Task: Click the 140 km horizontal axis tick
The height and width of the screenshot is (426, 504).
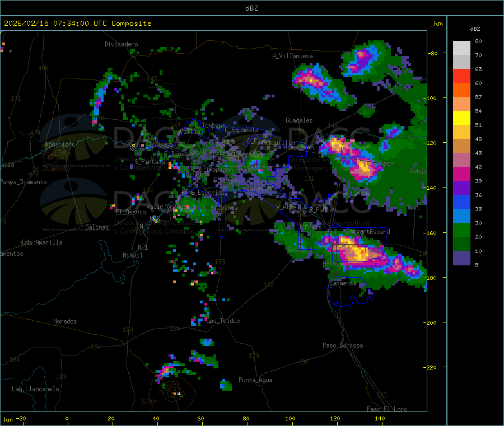Action: tap(380, 418)
